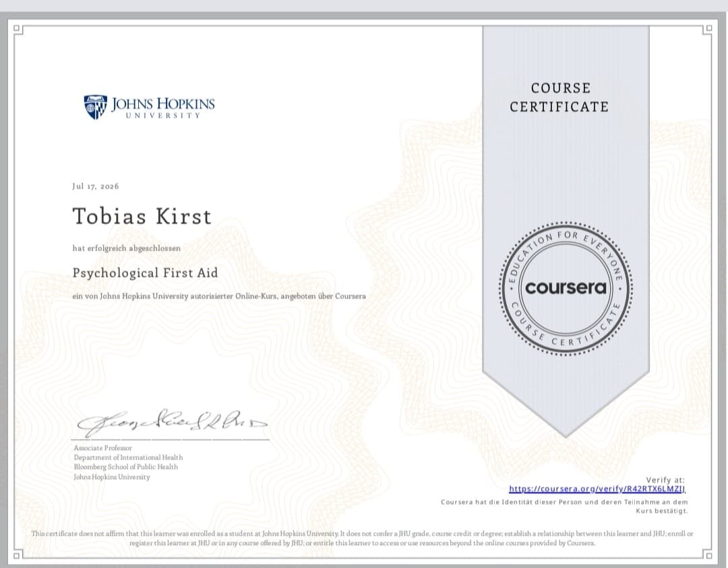The width and height of the screenshot is (728, 568).
Task: Click the Coursera certificate seal
Action: [566, 288]
